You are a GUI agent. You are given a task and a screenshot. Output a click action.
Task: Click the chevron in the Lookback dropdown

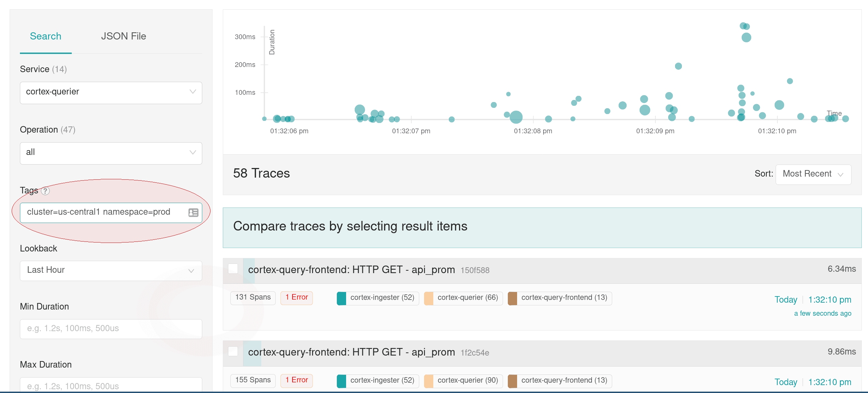(191, 271)
